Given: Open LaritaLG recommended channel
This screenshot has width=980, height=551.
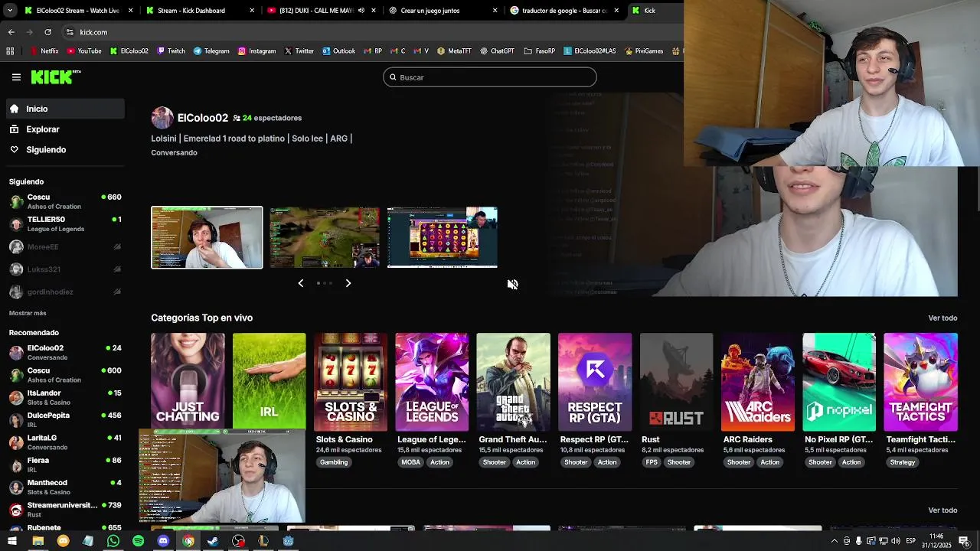Looking at the screenshot, I should [65, 442].
